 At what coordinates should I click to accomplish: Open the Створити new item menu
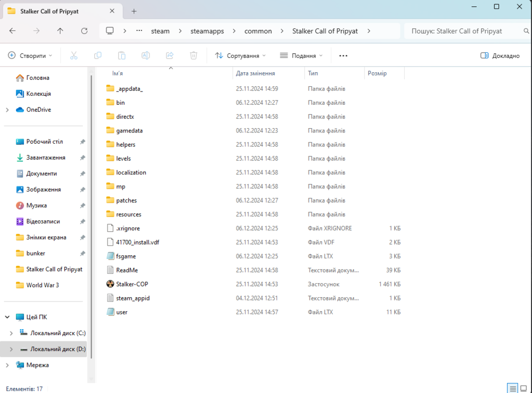pos(30,55)
